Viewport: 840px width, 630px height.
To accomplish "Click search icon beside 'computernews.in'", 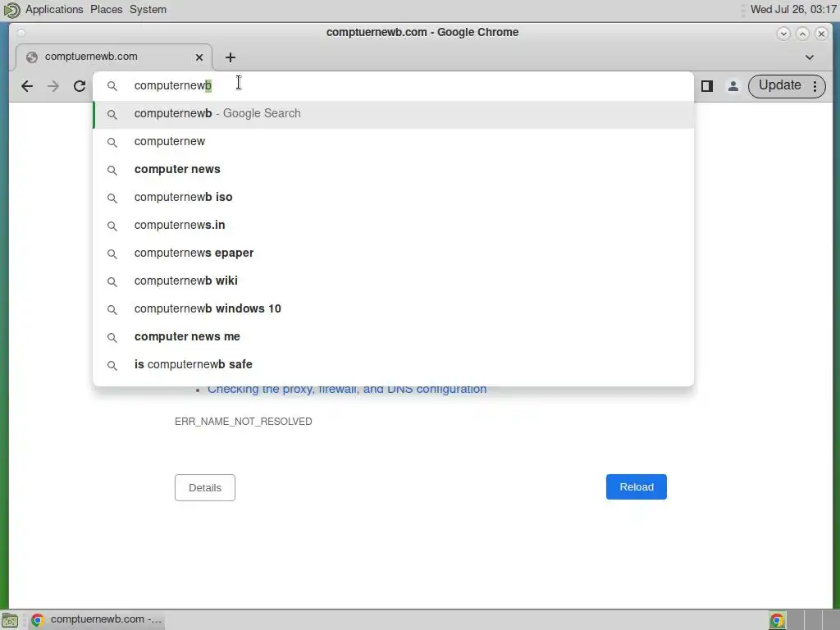I will click(x=112, y=226).
